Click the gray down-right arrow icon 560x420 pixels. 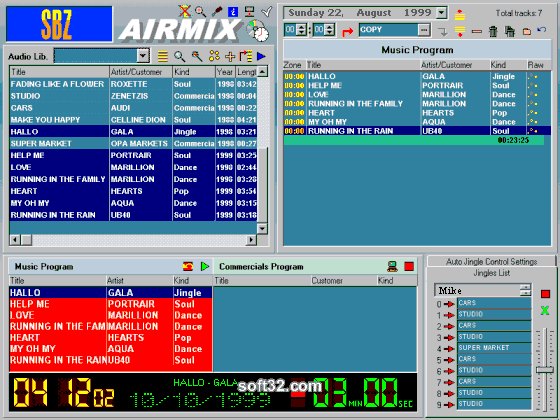pyautogui.click(x=443, y=32)
